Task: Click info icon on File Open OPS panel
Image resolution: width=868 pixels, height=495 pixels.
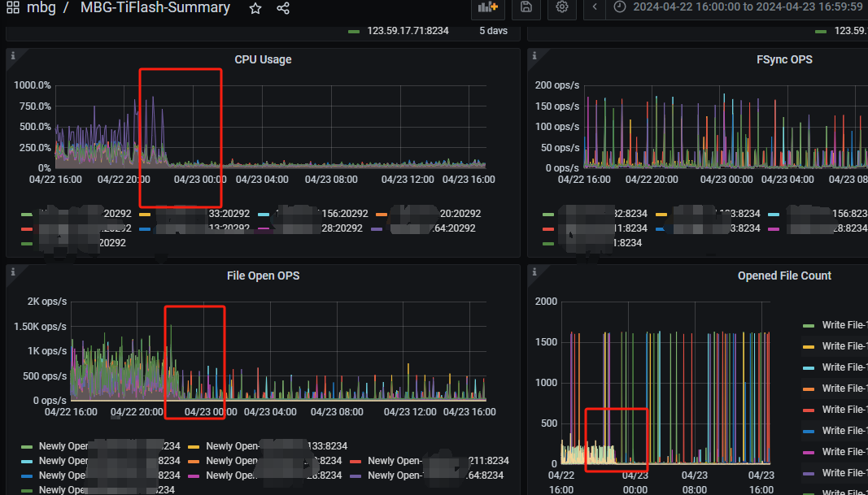Action: [x=13, y=271]
